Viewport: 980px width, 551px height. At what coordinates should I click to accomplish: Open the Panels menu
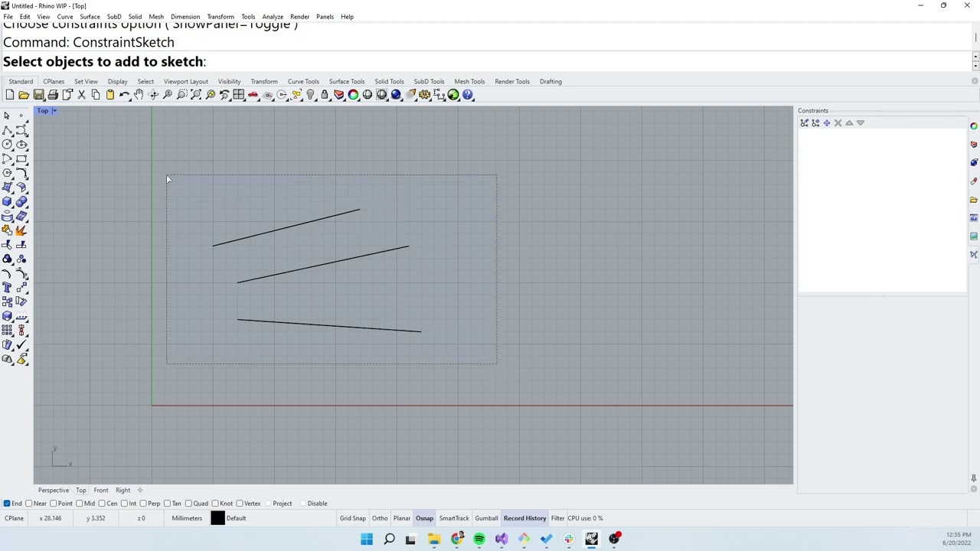[325, 17]
